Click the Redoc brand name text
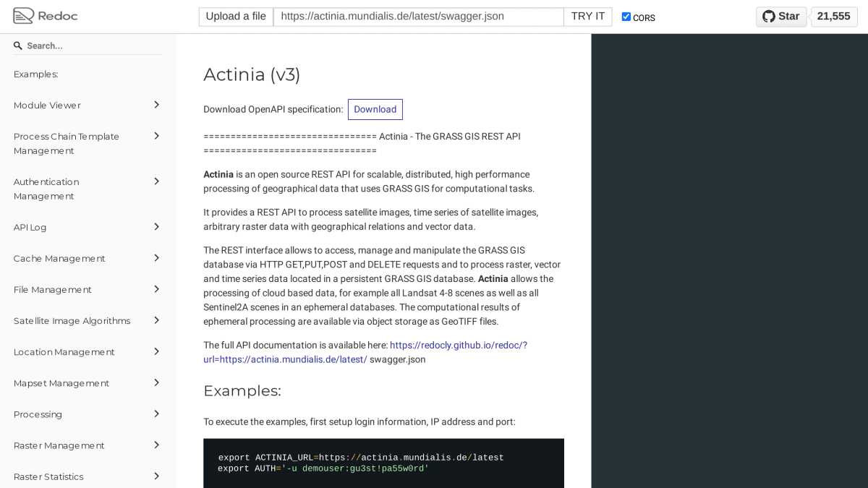The width and height of the screenshot is (868, 488). click(x=57, y=16)
